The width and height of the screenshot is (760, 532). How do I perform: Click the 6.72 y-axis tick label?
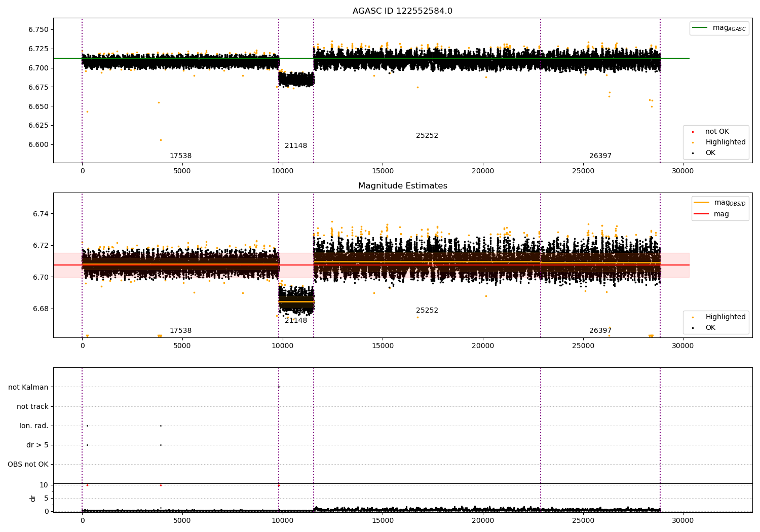[x=41, y=246]
